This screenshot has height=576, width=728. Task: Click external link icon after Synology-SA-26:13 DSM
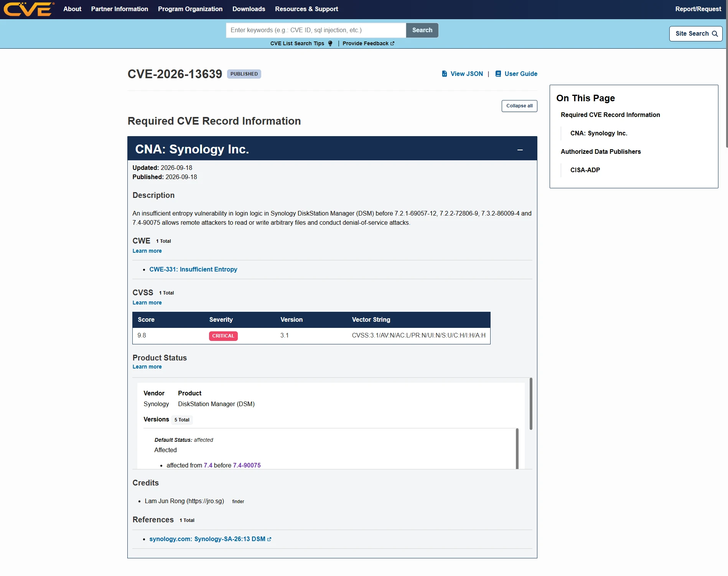(269, 539)
